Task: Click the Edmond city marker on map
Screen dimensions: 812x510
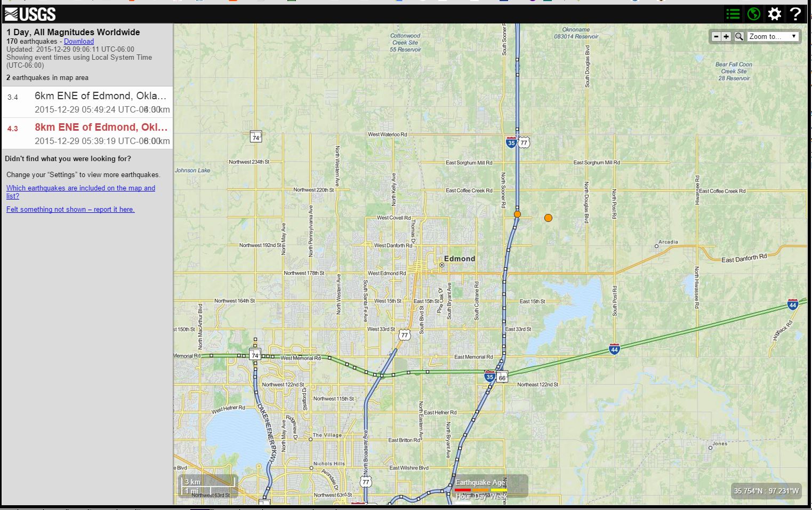Action: (442, 265)
